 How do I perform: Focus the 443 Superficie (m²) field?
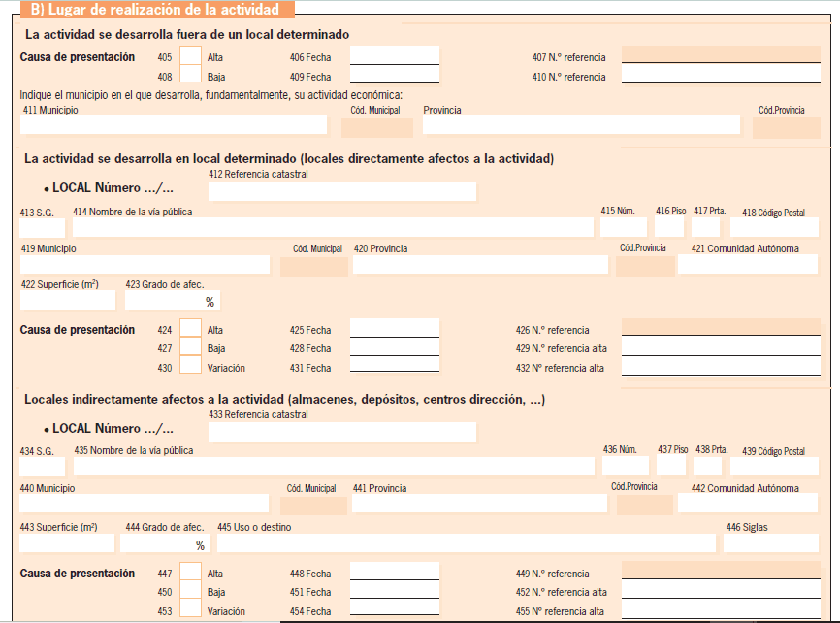pos(67,543)
